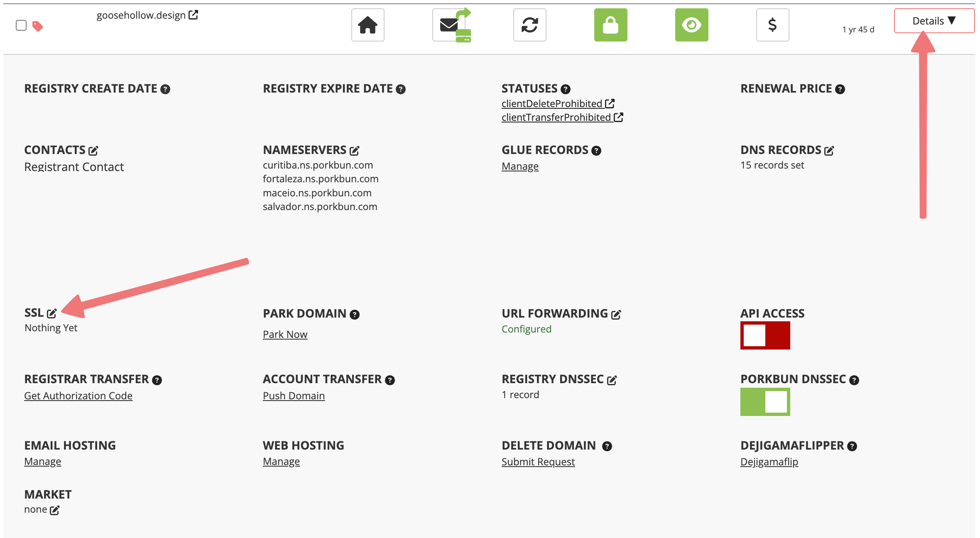Image resolution: width=980 pixels, height=538 pixels.
Task: Click Park Now under Park Domain
Action: click(285, 334)
